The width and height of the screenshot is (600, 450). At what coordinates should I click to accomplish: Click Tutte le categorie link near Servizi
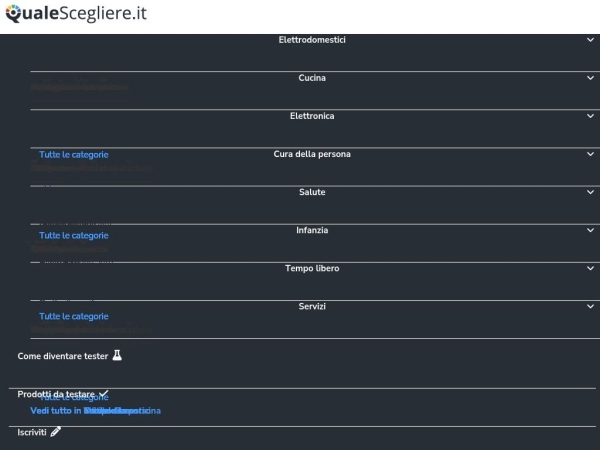pyautogui.click(x=74, y=316)
